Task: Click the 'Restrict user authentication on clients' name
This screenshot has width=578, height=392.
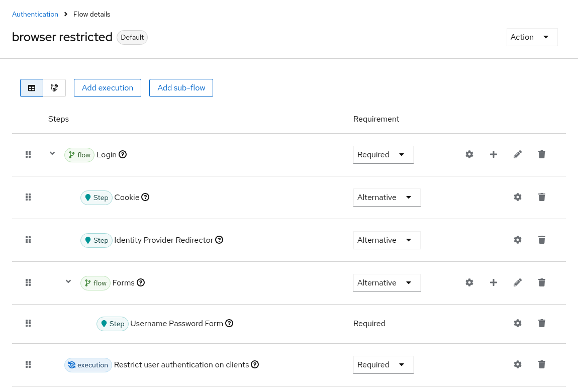Action: [181, 365]
